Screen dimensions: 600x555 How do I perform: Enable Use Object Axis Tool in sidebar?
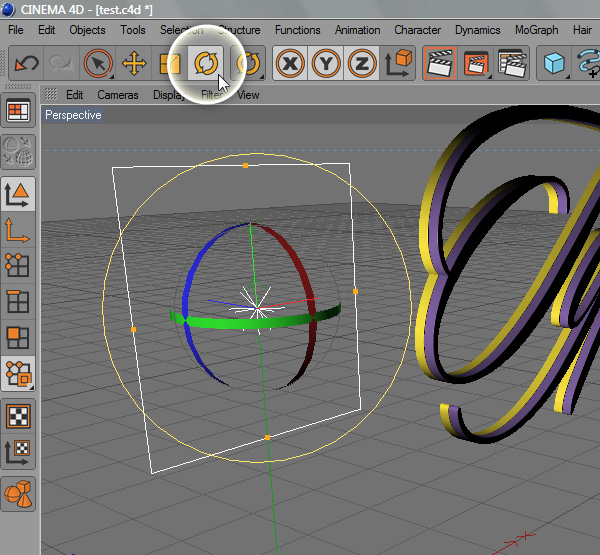[18, 229]
